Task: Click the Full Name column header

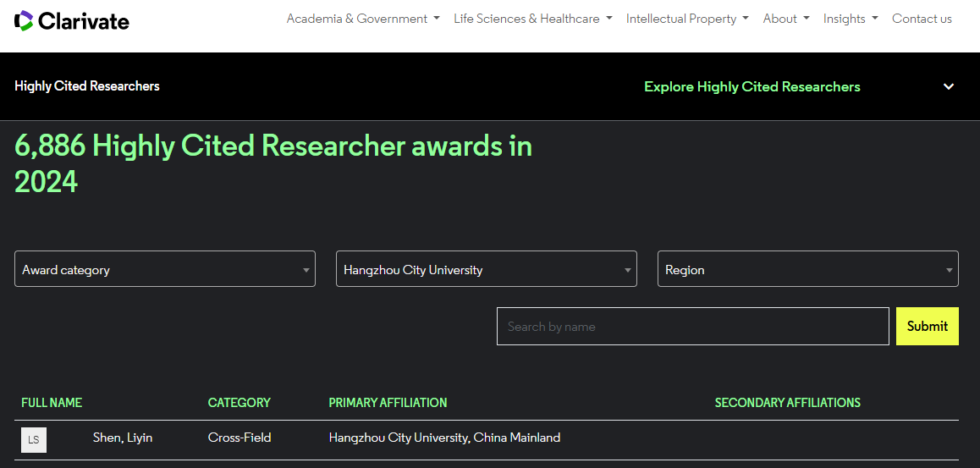Action: click(52, 403)
